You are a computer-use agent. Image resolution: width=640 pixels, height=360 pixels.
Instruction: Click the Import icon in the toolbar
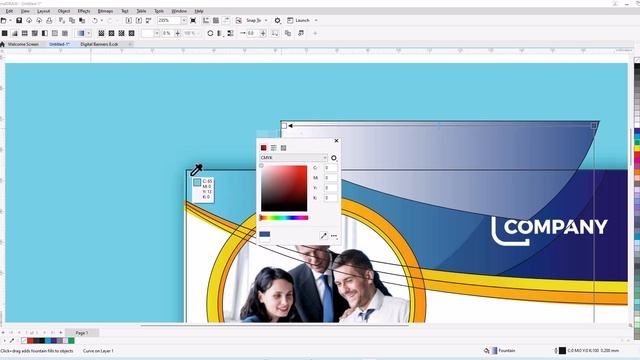click(129, 20)
